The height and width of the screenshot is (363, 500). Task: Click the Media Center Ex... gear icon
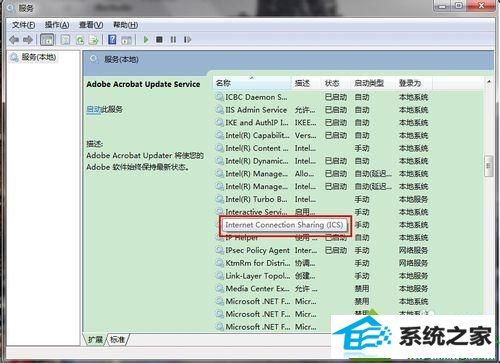click(220, 289)
